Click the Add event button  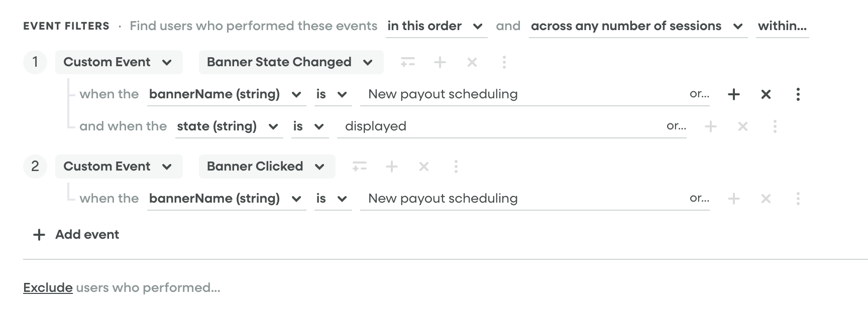coord(76,235)
